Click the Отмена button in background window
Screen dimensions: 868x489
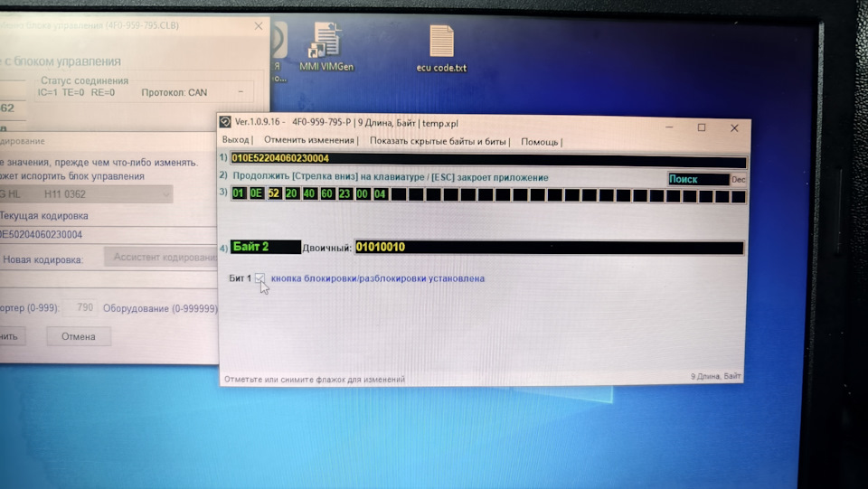click(79, 336)
